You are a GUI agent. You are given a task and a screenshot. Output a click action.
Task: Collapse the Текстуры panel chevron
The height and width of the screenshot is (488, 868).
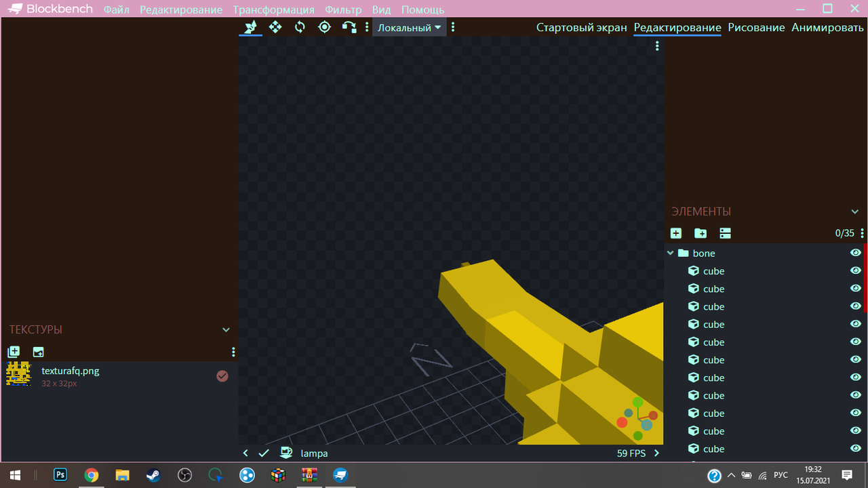(x=226, y=330)
